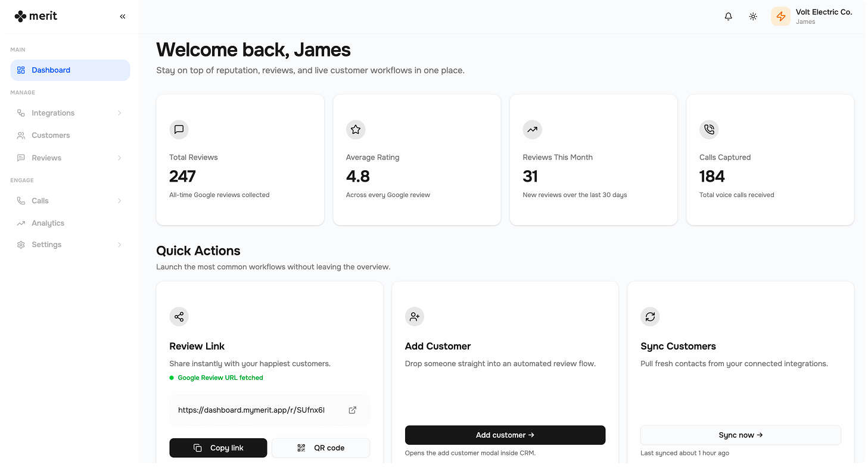Toggle light/dark theme with the sun icon
This screenshot has height=468, width=868.
753,16
